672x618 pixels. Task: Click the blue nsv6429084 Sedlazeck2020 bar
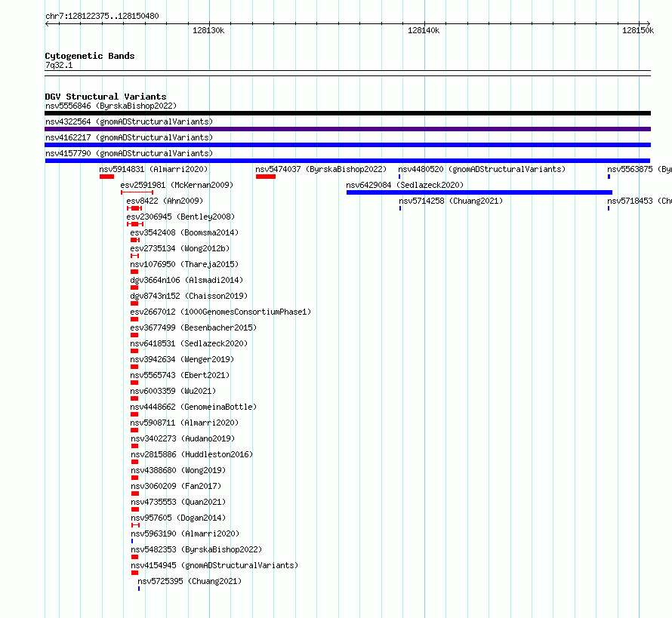tap(479, 192)
